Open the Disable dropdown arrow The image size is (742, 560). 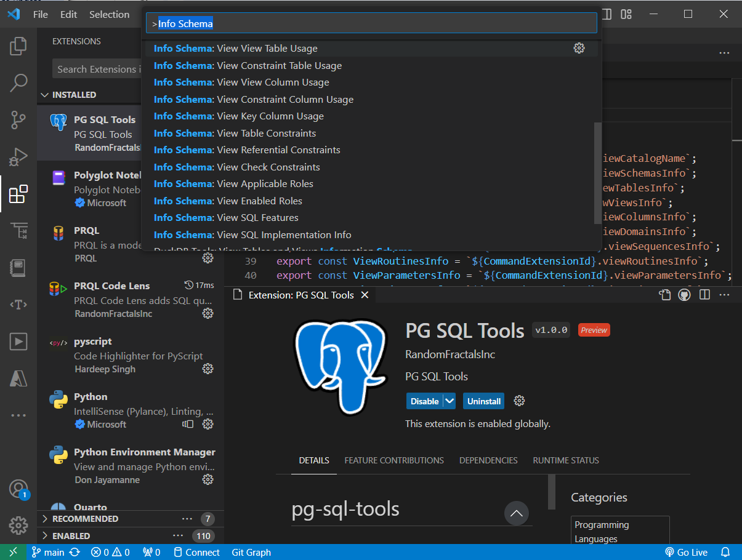coord(450,401)
